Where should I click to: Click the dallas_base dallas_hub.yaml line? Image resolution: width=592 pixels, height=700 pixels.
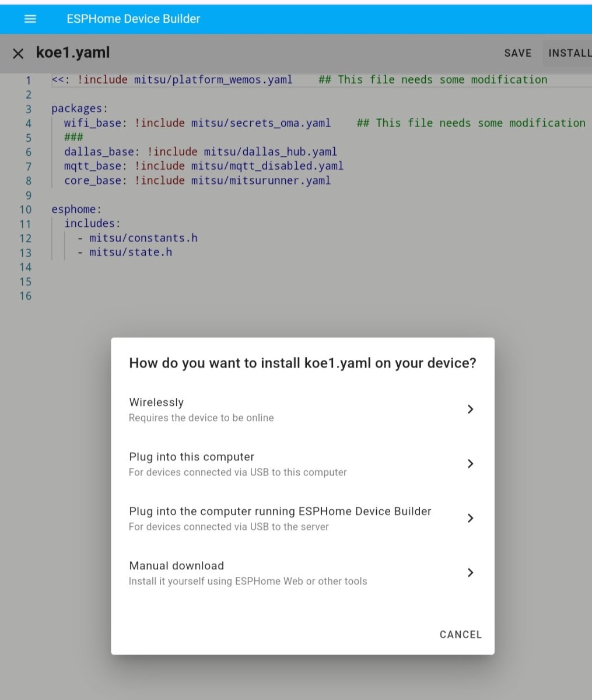[x=201, y=152]
